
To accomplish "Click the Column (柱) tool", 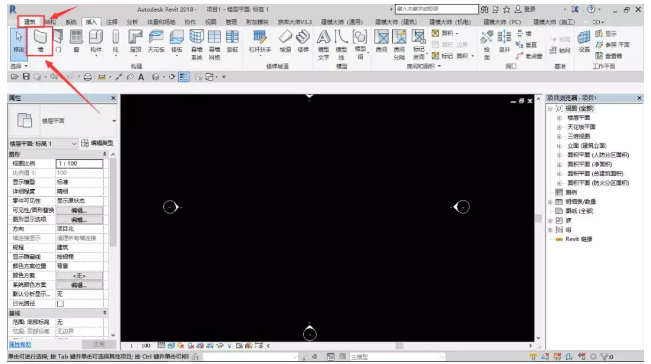I will [x=116, y=41].
